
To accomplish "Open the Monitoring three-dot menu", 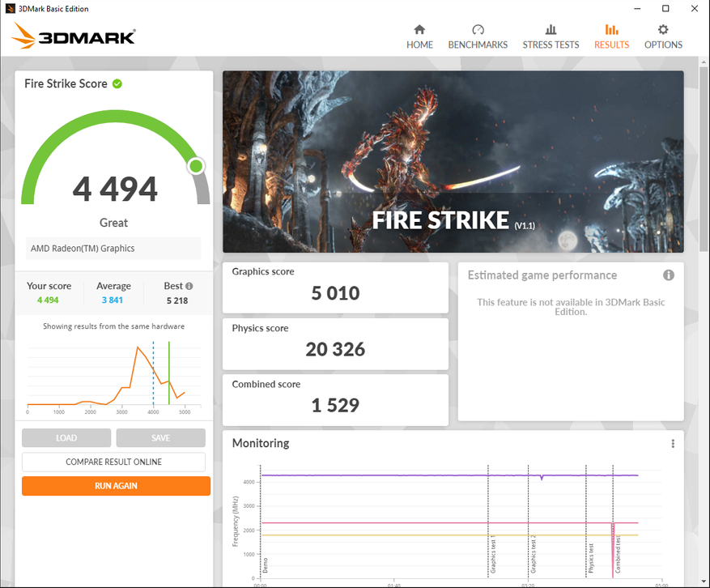I will (673, 444).
